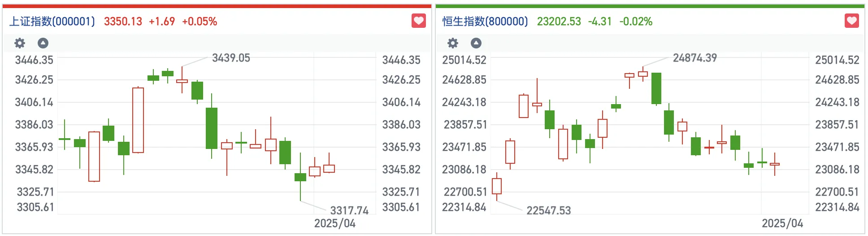Click the 23202.53 latest price value
Screen dimensions: 868x236
(559, 22)
